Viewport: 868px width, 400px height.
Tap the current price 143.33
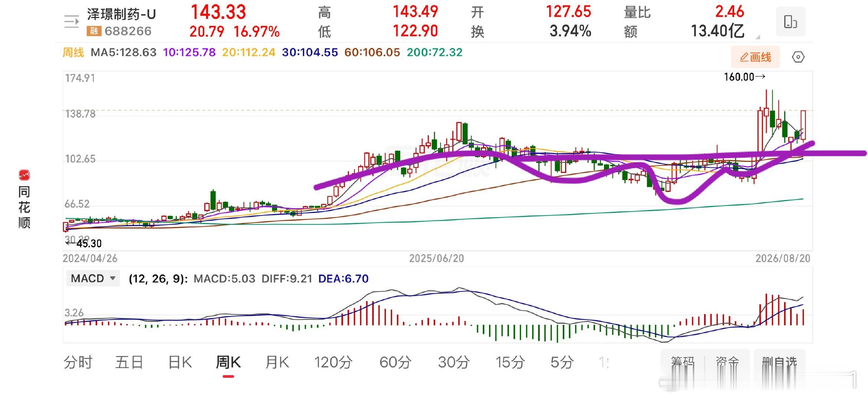coord(218,12)
